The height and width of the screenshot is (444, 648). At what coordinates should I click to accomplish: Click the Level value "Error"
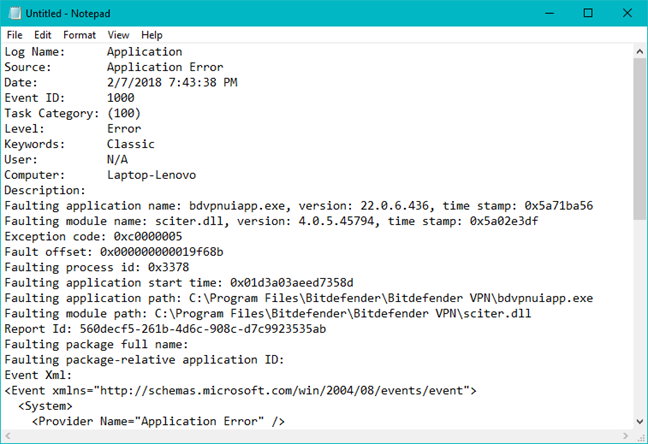(124, 129)
